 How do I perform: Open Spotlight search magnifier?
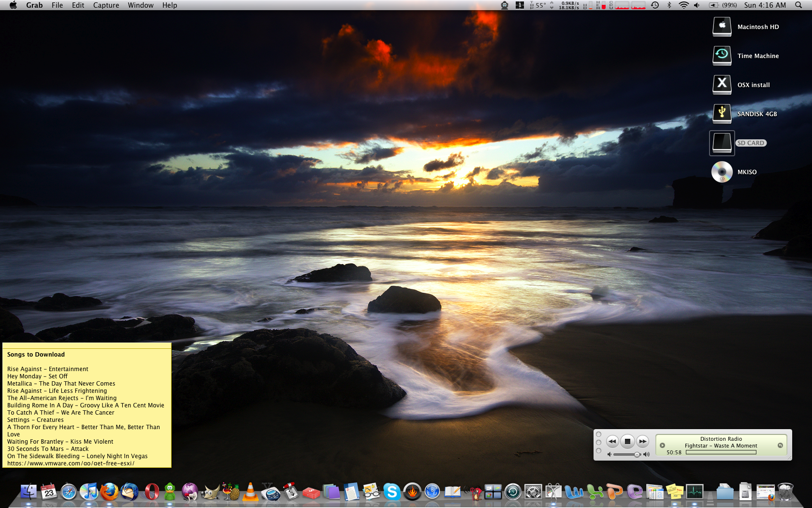(x=798, y=5)
